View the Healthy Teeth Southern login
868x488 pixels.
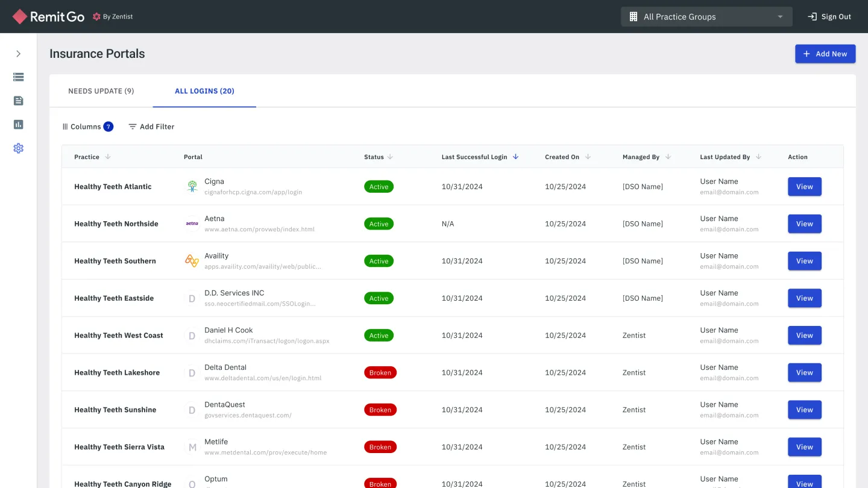click(804, 261)
